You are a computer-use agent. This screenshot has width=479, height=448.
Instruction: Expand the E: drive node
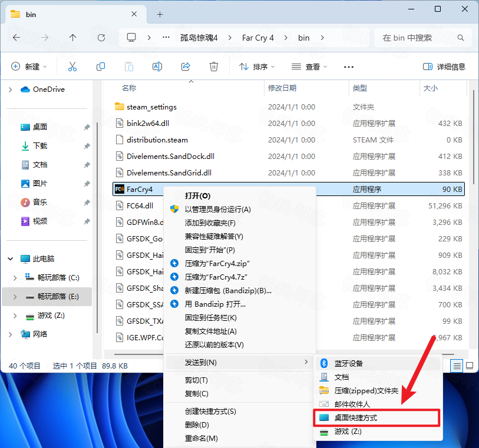click(15, 297)
